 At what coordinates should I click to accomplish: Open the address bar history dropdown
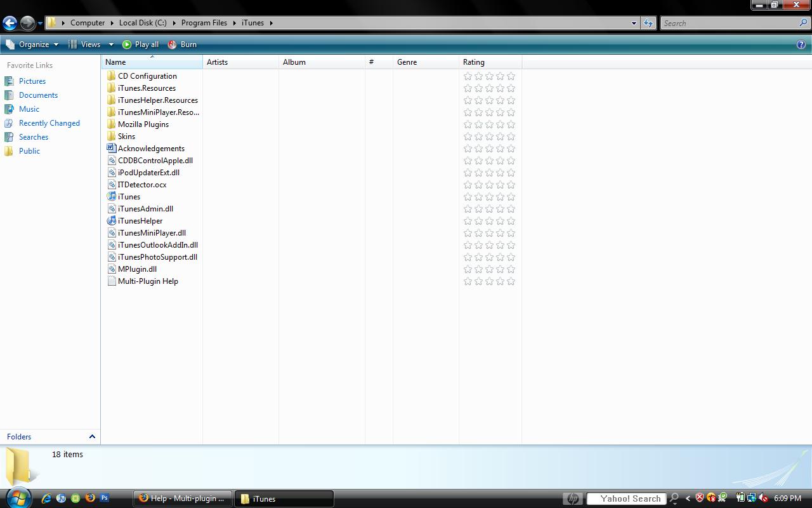633,23
